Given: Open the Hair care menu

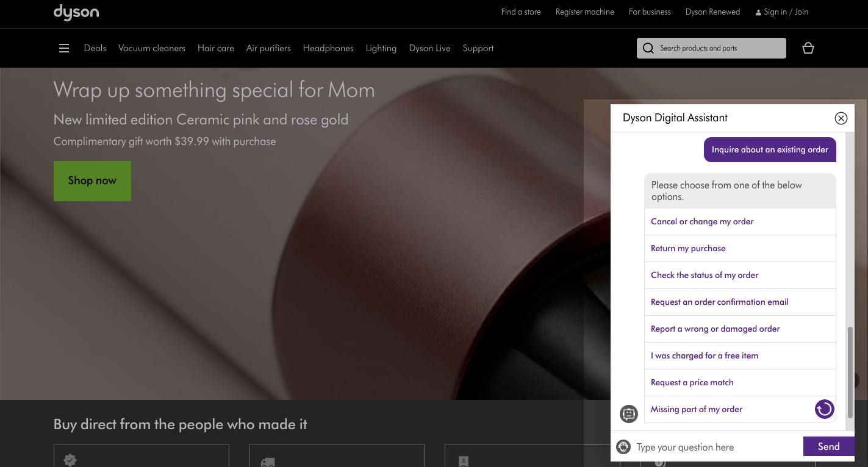Looking at the screenshot, I should (216, 48).
